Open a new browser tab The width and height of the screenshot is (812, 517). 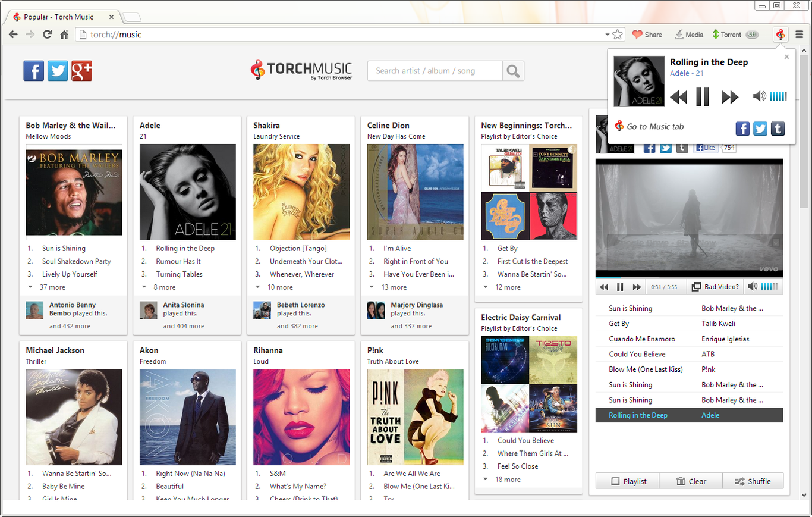coord(131,17)
